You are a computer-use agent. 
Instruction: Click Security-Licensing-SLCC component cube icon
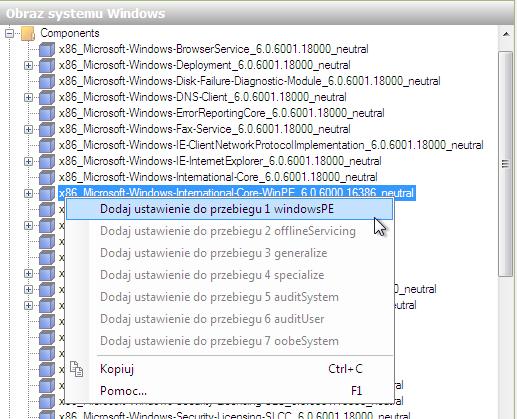(x=47, y=415)
